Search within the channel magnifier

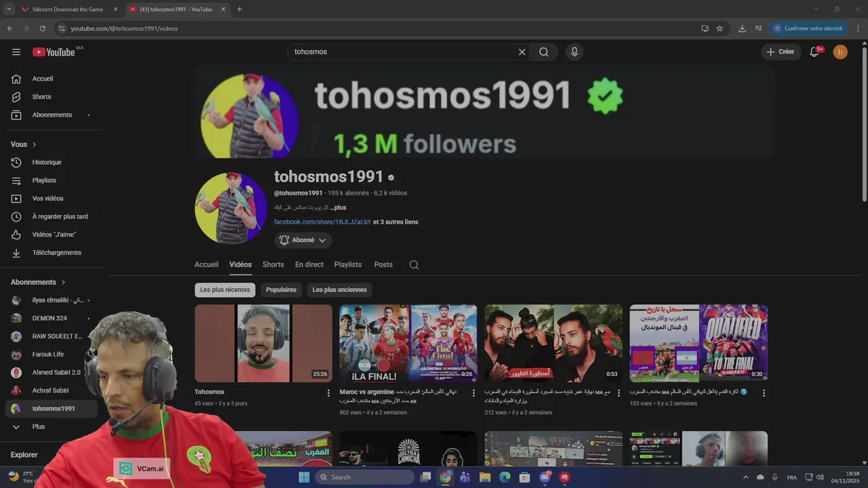click(414, 265)
